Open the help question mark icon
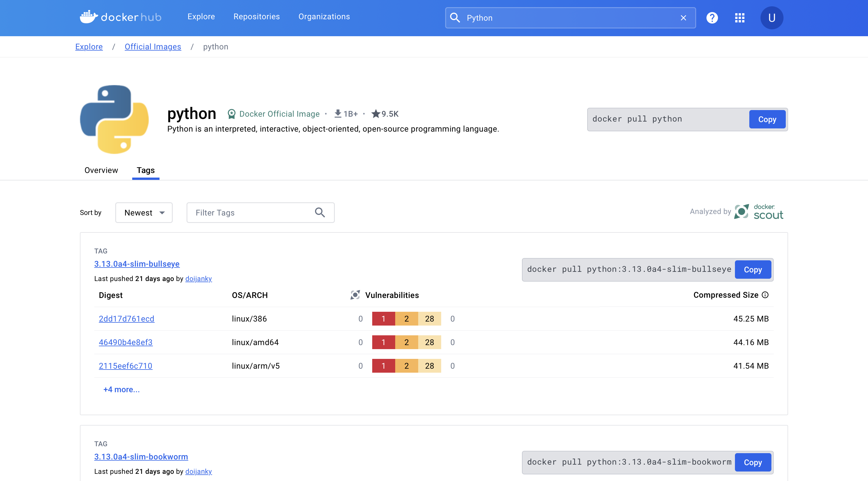 point(712,18)
